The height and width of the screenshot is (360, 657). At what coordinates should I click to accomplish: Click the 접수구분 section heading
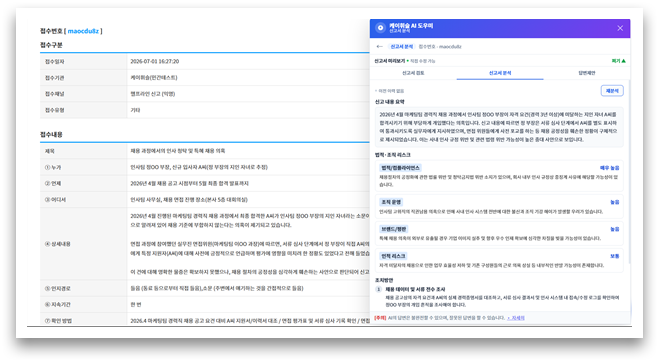[x=51, y=45]
